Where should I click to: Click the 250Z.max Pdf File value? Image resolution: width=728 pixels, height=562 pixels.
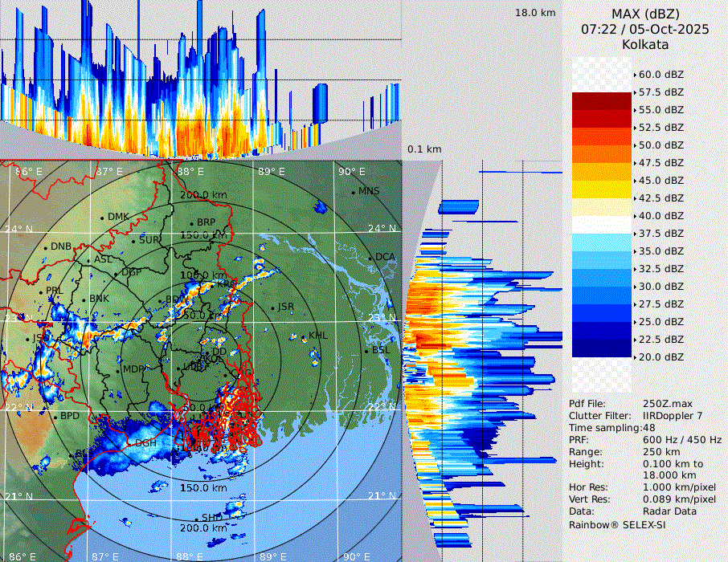tap(665, 404)
